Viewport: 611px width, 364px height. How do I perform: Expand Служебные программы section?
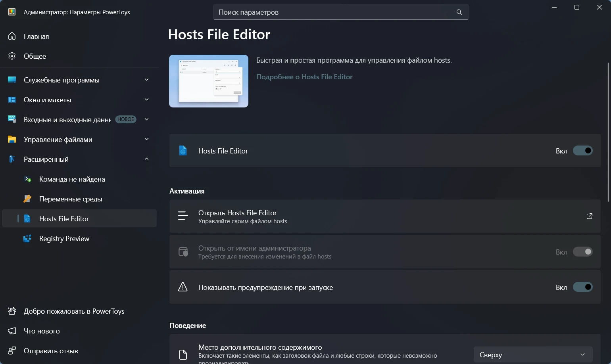click(146, 80)
